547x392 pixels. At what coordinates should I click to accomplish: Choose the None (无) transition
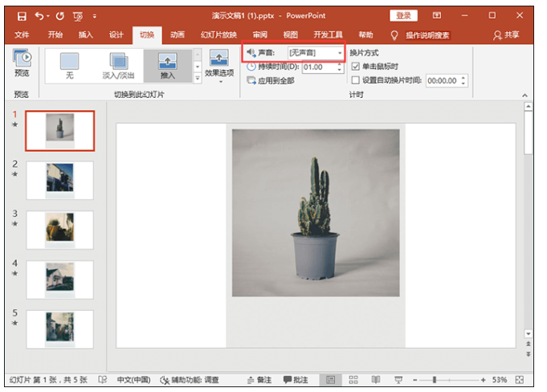tap(69, 65)
